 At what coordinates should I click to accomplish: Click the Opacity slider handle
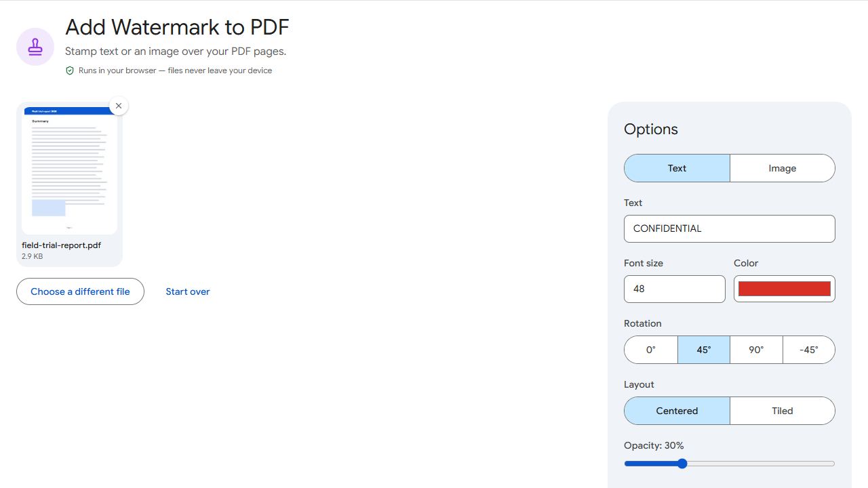[x=682, y=464]
